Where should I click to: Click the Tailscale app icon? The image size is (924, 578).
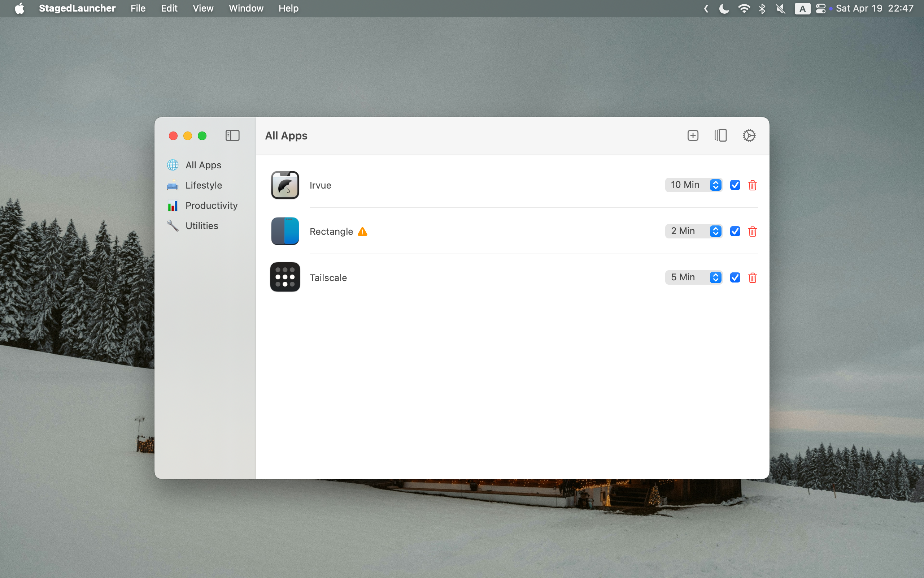[285, 277]
